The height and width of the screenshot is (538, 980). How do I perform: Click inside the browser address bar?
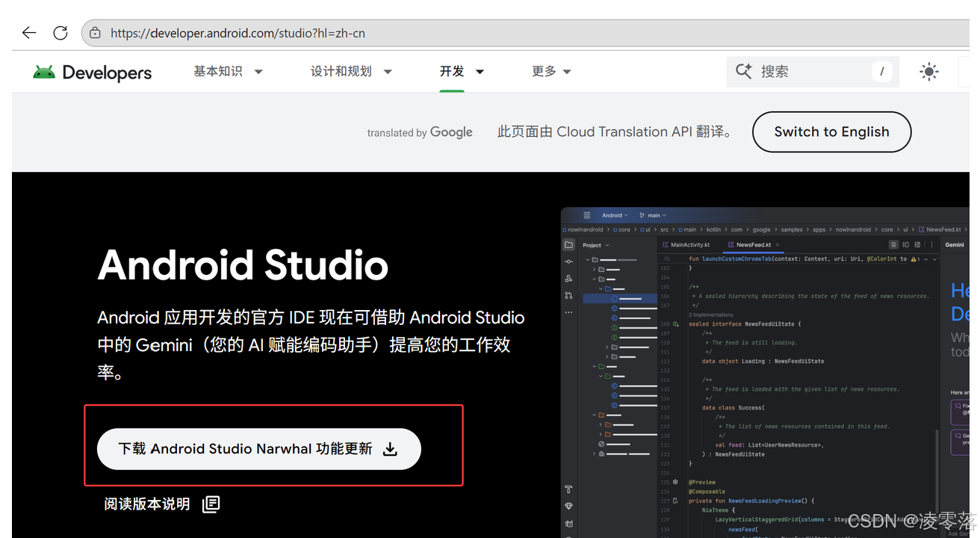(299, 32)
